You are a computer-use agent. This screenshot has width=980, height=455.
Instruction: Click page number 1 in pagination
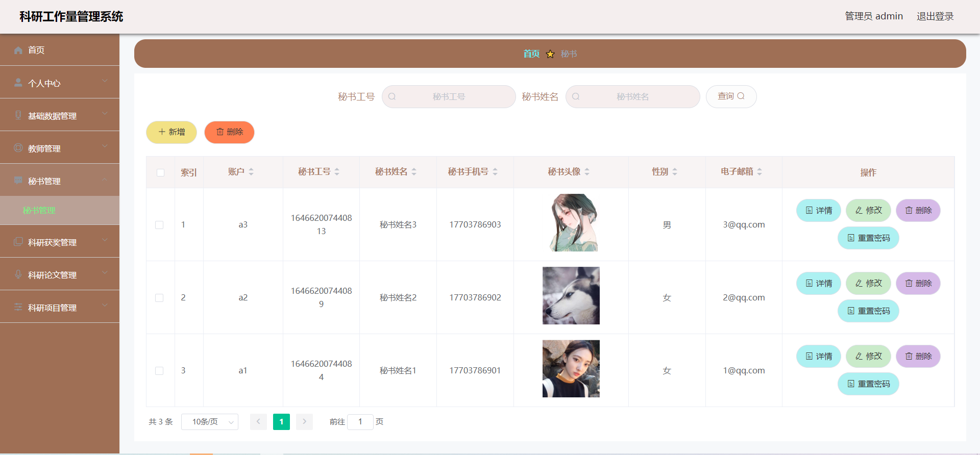pos(281,421)
